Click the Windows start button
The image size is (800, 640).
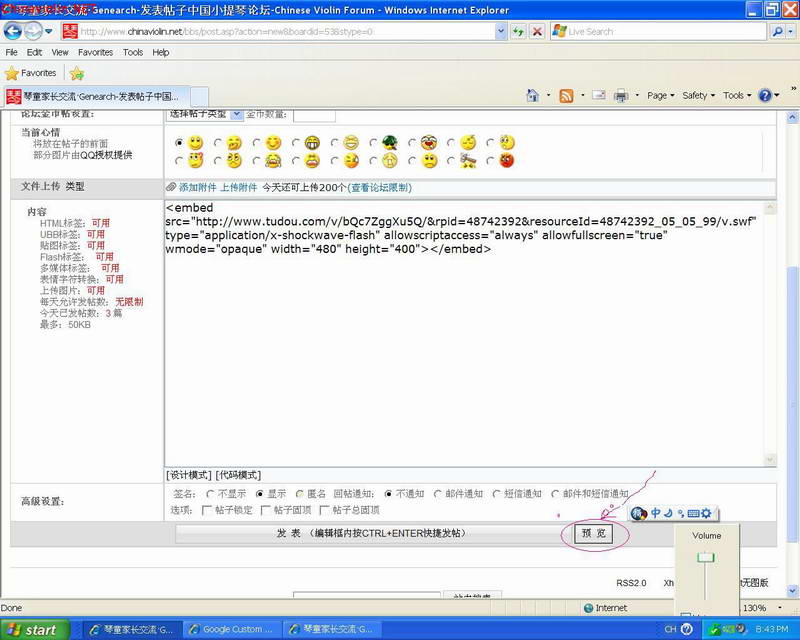(34, 630)
